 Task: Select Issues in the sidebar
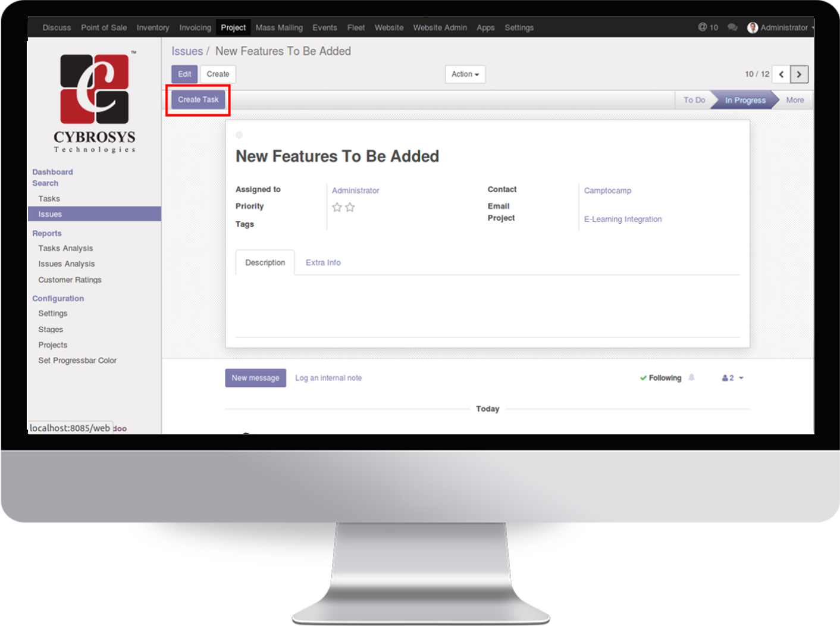tap(94, 214)
